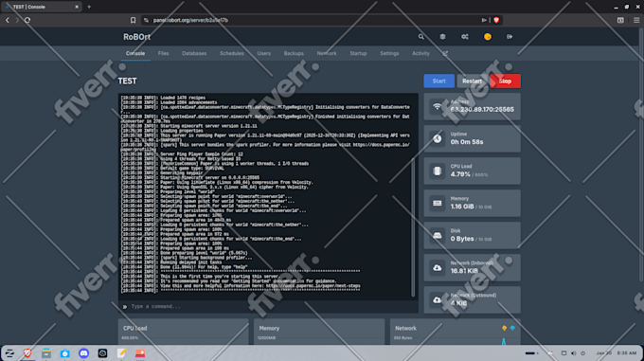Open a new browser tab with the plus button

click(89, 7)
